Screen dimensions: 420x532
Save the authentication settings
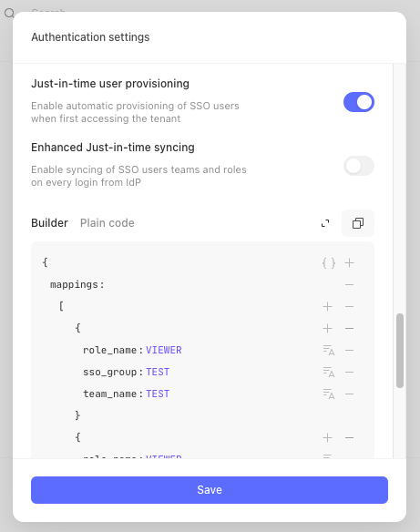point(210,490)
